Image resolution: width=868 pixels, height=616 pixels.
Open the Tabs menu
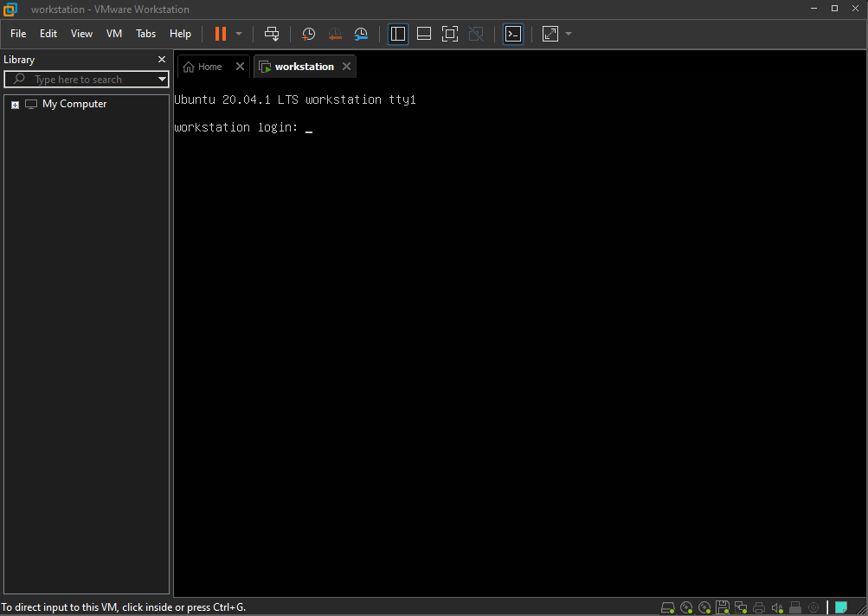[x=145, y=34]
